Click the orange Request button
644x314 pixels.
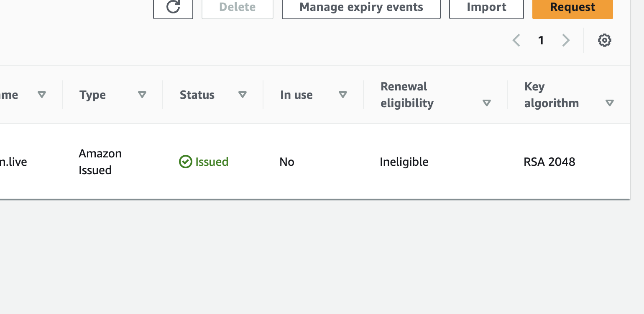point(572,7)
